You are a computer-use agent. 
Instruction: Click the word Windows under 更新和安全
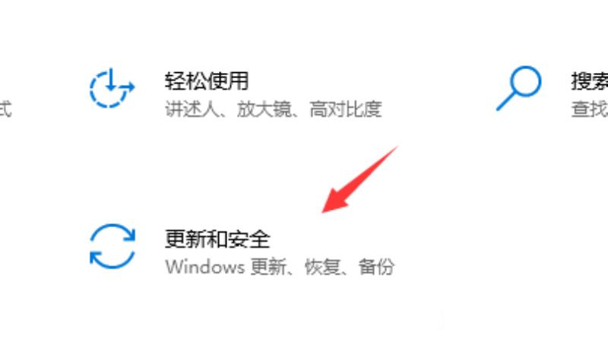204,267
